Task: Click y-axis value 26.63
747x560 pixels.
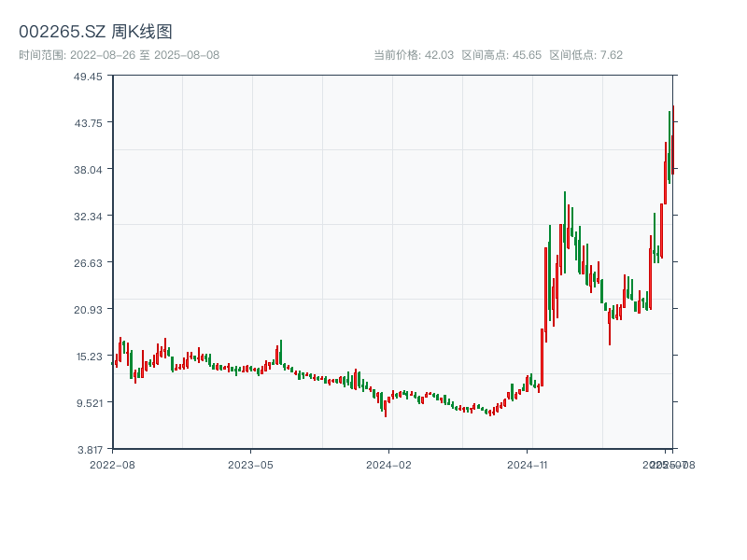Action: pyautogui.click(x=88, y=263)
